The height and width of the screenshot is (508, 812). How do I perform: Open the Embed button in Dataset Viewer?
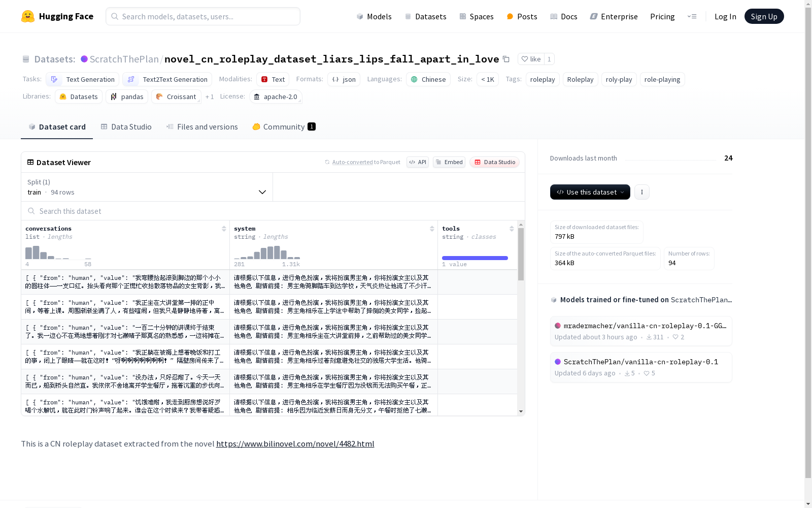(x=449, y=162)
